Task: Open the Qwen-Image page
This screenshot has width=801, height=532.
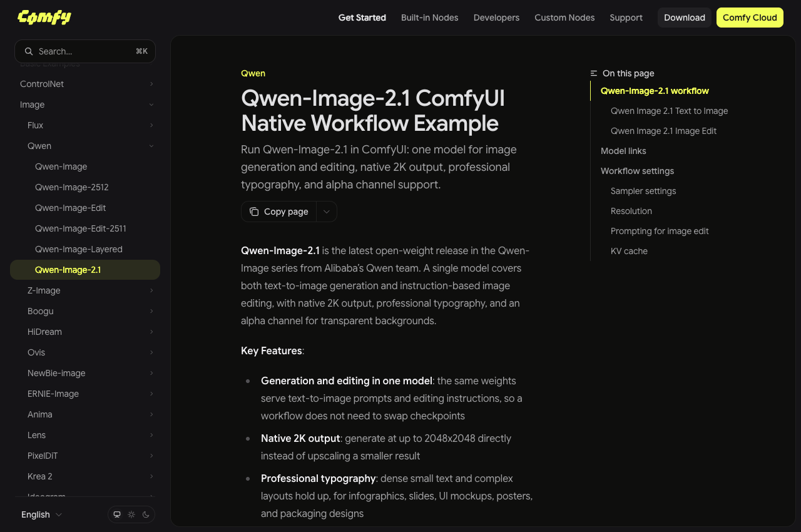Action: tap(85, 166)
